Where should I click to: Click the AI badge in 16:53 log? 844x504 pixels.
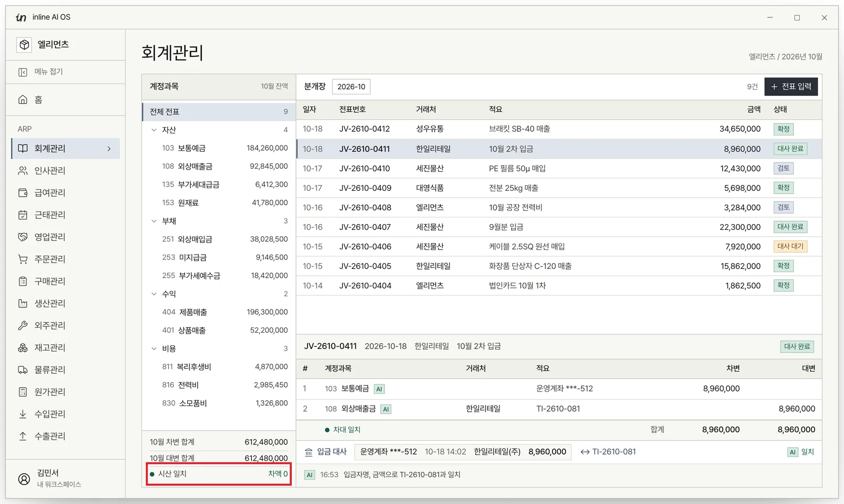pos(310,475)
